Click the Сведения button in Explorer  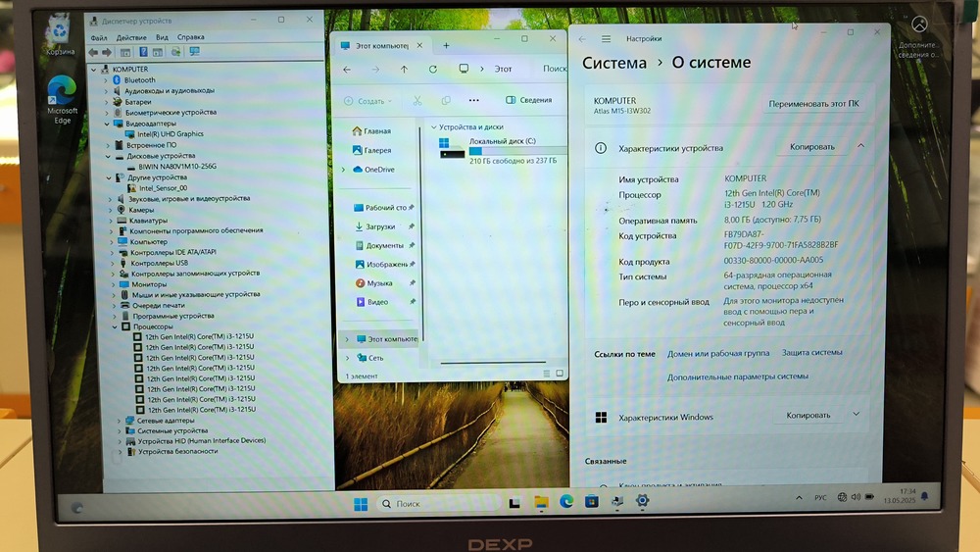tap(529, 100)
